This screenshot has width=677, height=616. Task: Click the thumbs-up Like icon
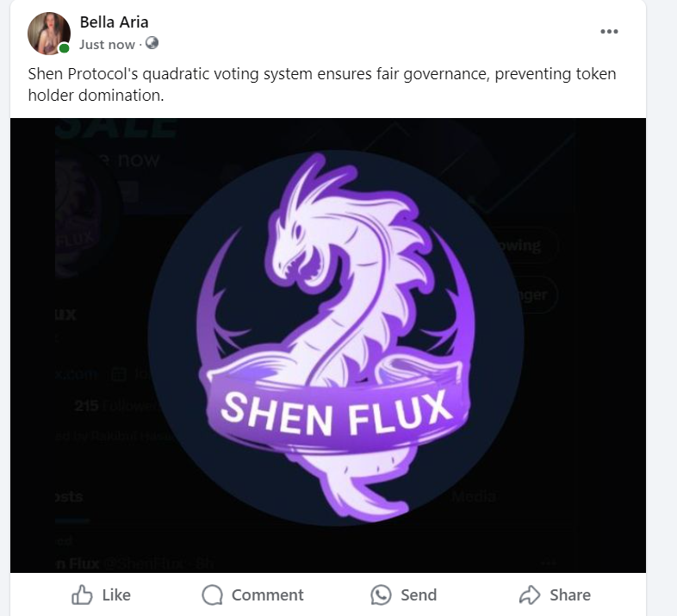click(82, 594)
